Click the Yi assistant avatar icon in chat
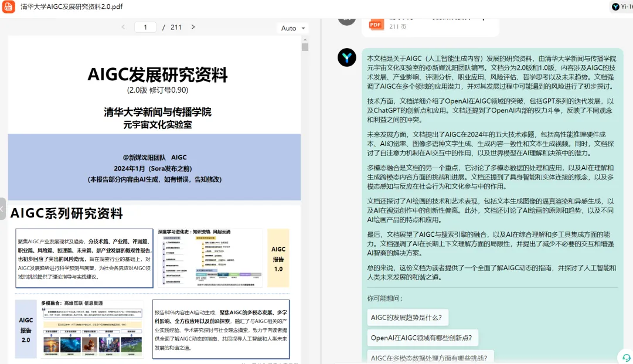This screenshot has height=364, width=633. pyautogui.click(x=347, y=57)
